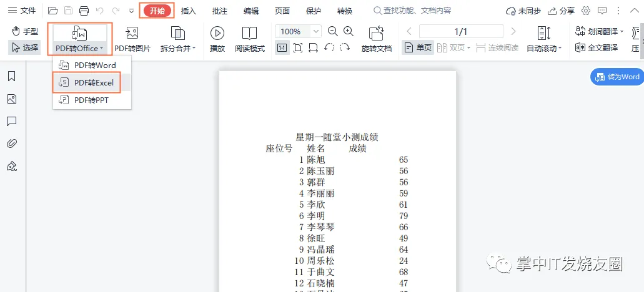Image resolution: width=644 pixels, height=292 pixels.
Task: Expand the 100% zoom level dropdown
Action: pyautogui.click(x=315, y=31)
